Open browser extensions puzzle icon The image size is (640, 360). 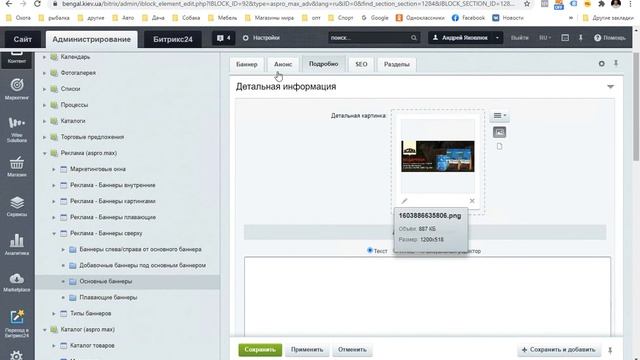(x=601, y=4)
